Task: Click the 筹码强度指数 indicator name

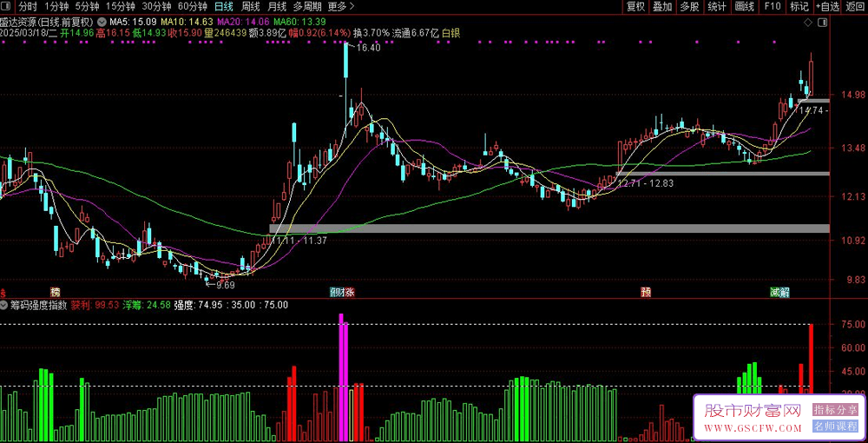Action: [38, 305]
